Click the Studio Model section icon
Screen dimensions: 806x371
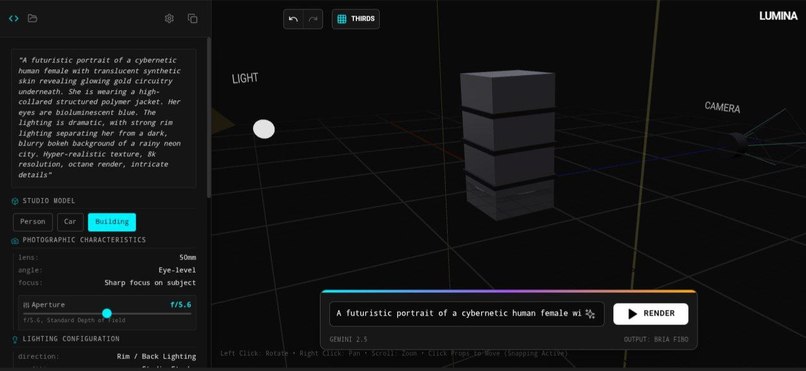pos(15,201)
